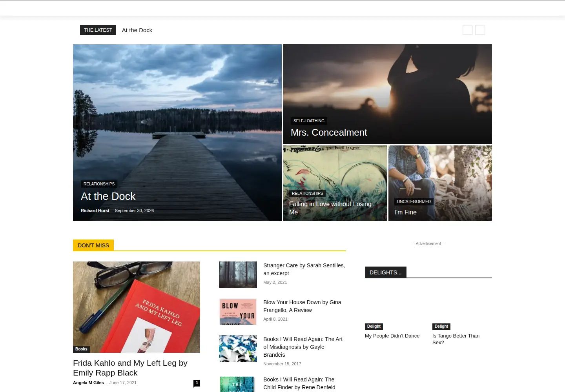Click Delight tag above 'Is Tango Better Than Sex?'
This screenshot has width=565, height=392.
tap(441, 327)
